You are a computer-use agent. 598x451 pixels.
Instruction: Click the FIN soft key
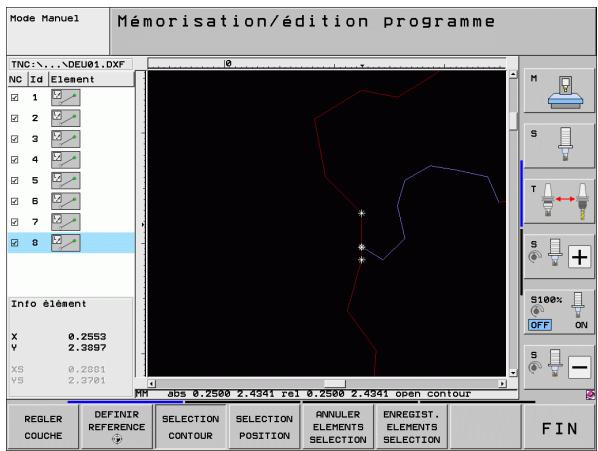pos(559,428)
